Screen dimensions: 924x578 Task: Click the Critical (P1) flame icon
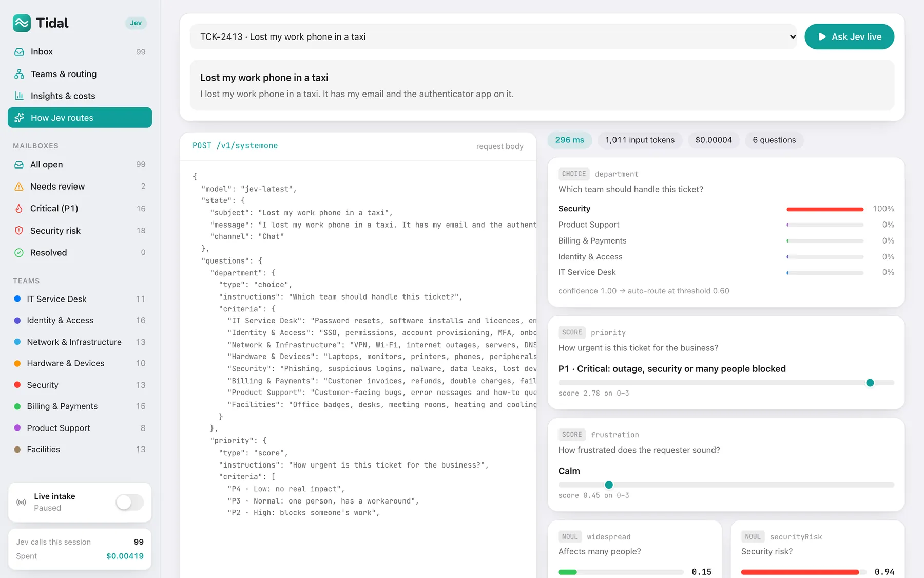19,209
